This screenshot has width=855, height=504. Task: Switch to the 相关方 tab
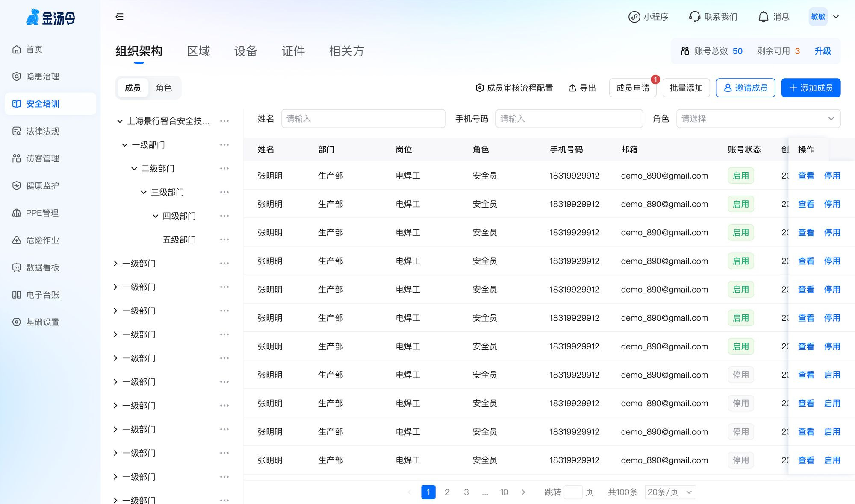pyautogui.click(x=346, y=51)
